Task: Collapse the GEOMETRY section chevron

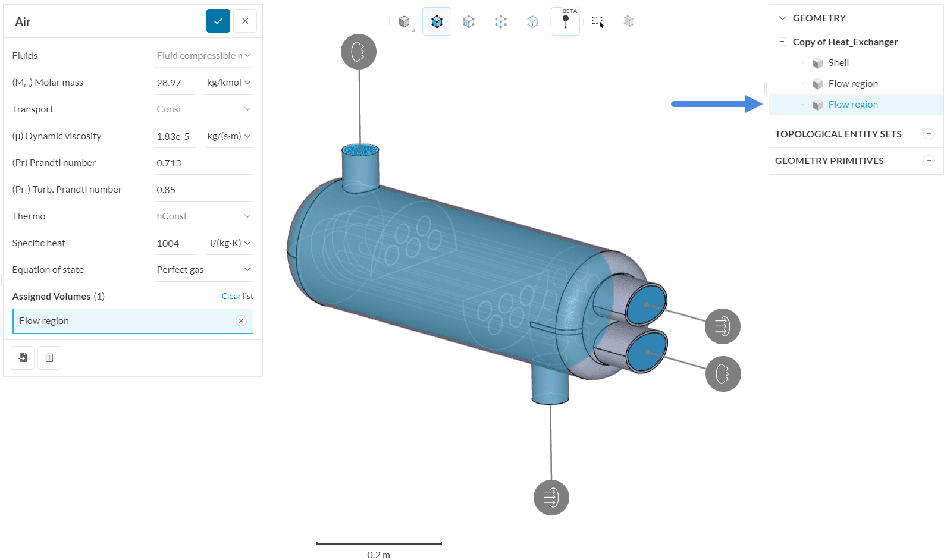Action: [x=782, y=18]
